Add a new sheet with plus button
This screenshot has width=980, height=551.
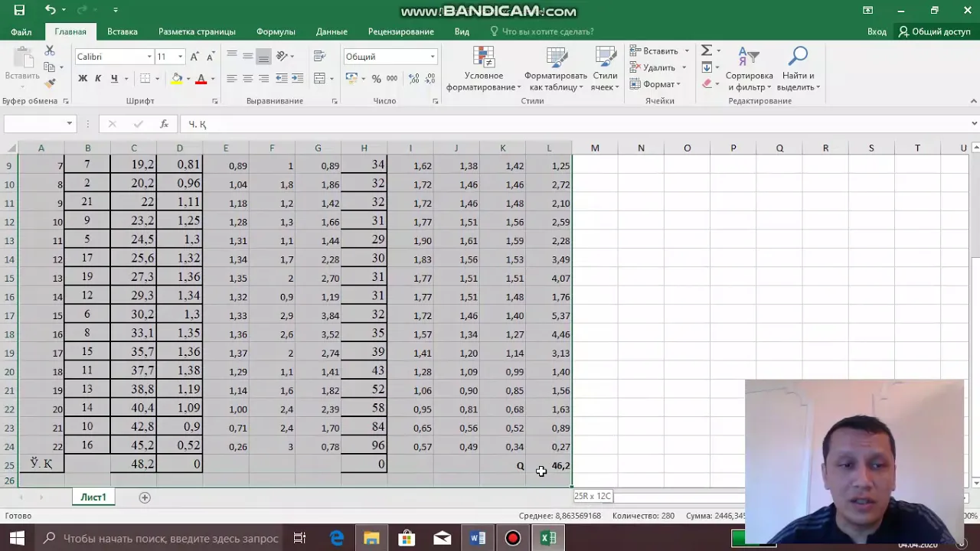point(145,497)
